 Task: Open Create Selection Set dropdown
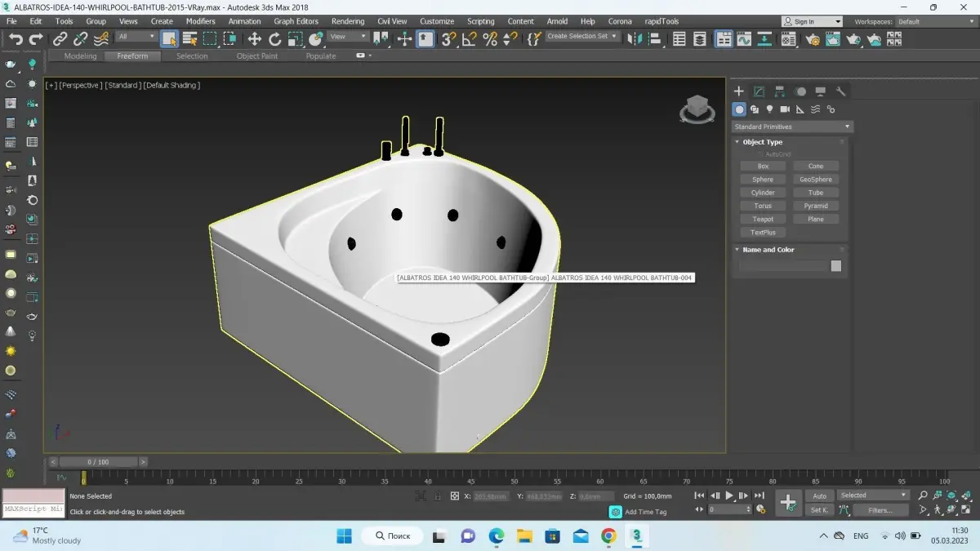click(x=582, y=37)
